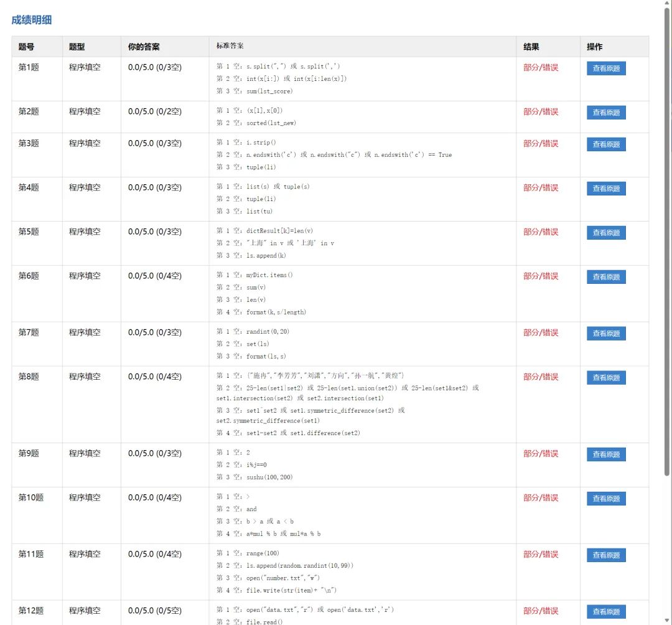Click 部分/错误 result for 第8题

pos(541,377)
